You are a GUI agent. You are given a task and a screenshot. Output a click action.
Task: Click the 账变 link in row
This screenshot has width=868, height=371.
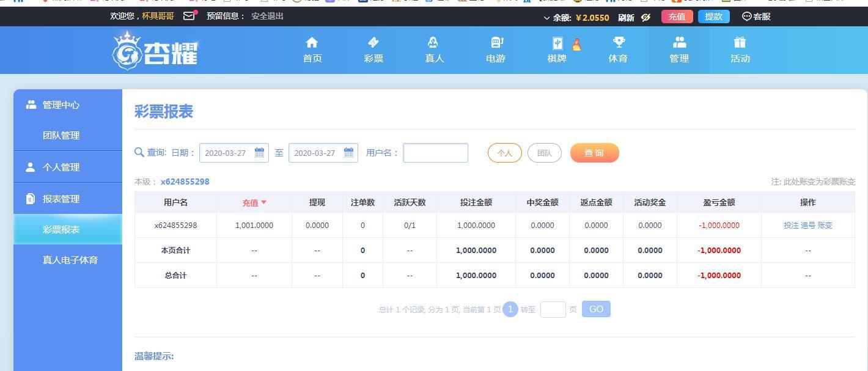pyautogui.click(x=825, y=226)
